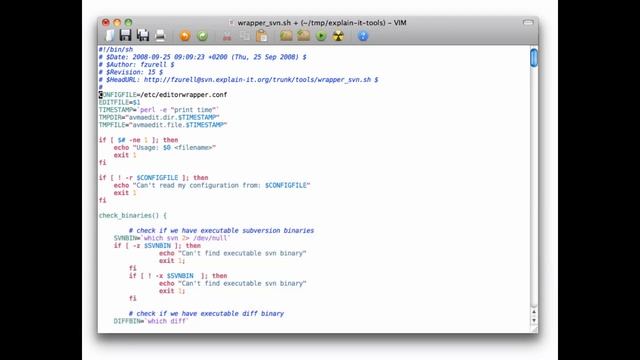Click the '$Author: fzurell $' comment
Image resolution: width=640 pixels, height=360 pixels.
point(136,64)
